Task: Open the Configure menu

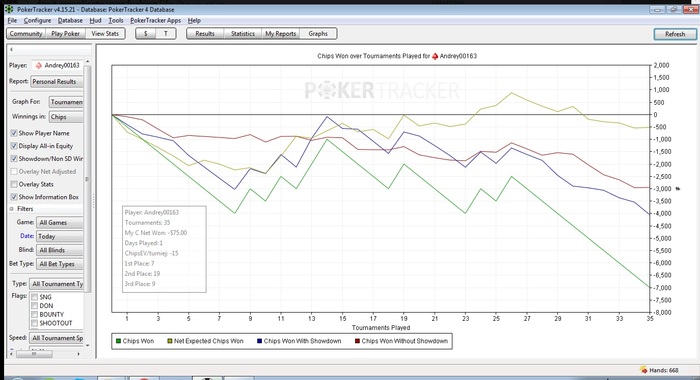Action: (x=38, y=21)
